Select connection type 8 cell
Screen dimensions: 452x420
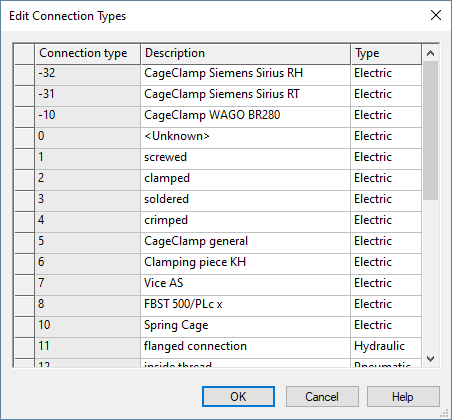click(x=88, y=306)
